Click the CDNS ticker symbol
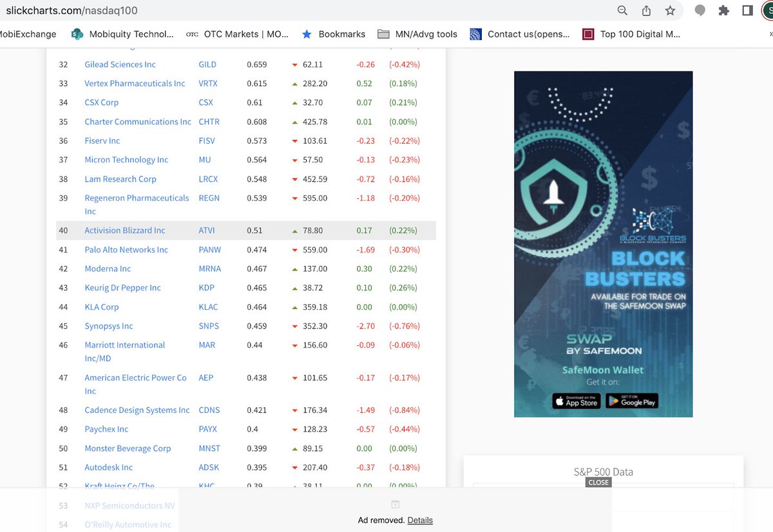 [209, 410]
